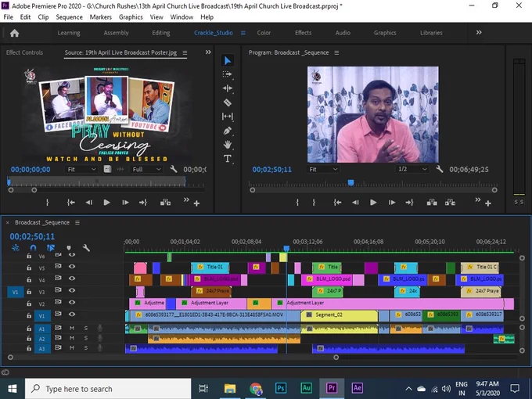Open Program monitor button editor plus
Image resolution: width=532 pixels, height=399 pixels.
488,203
